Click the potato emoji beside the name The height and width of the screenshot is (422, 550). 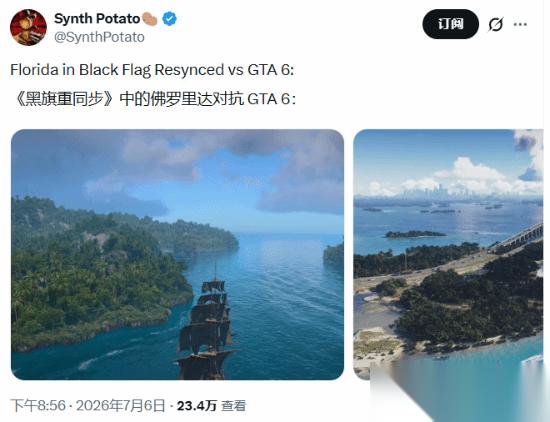tap(150, 19)
